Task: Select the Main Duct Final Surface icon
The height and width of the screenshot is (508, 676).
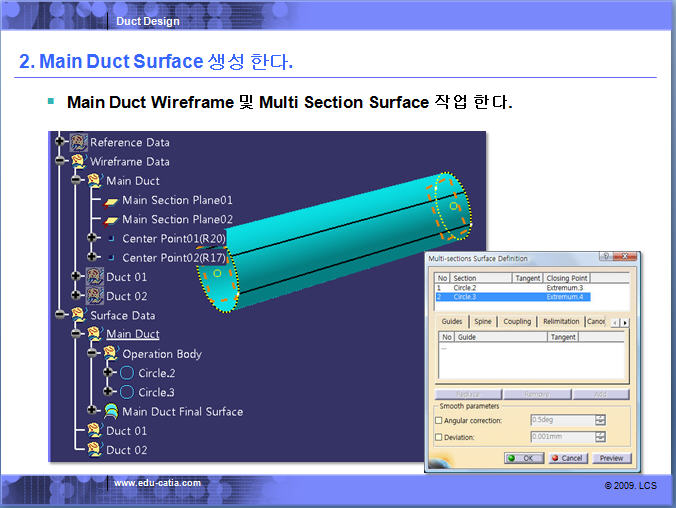Action: (111, 411)
